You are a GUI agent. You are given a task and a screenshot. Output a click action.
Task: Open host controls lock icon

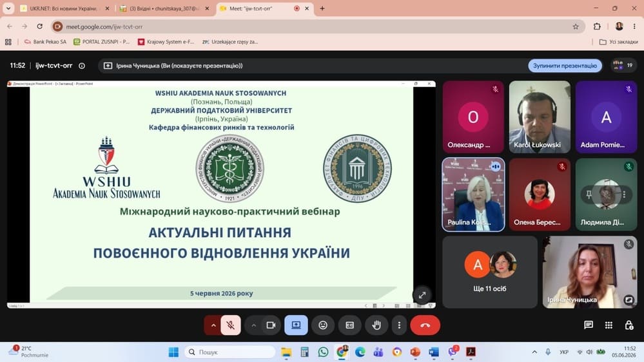pos(629,325)
